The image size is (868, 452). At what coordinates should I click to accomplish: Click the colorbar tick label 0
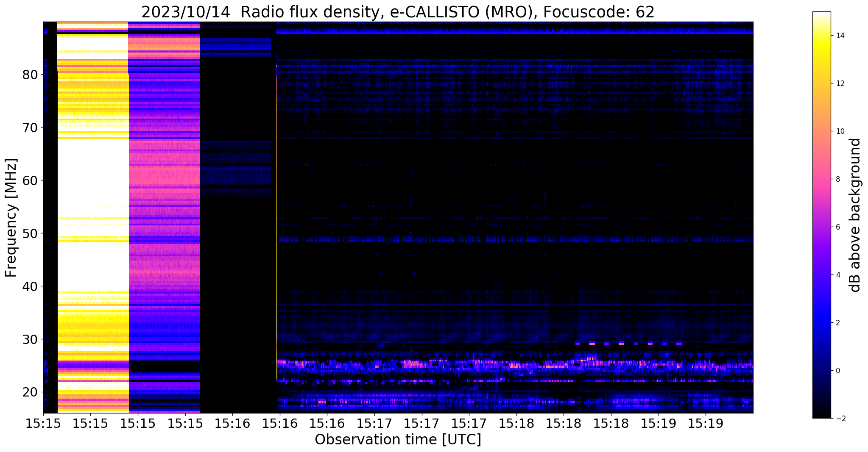pyautogui.click(x=837, y=371)
